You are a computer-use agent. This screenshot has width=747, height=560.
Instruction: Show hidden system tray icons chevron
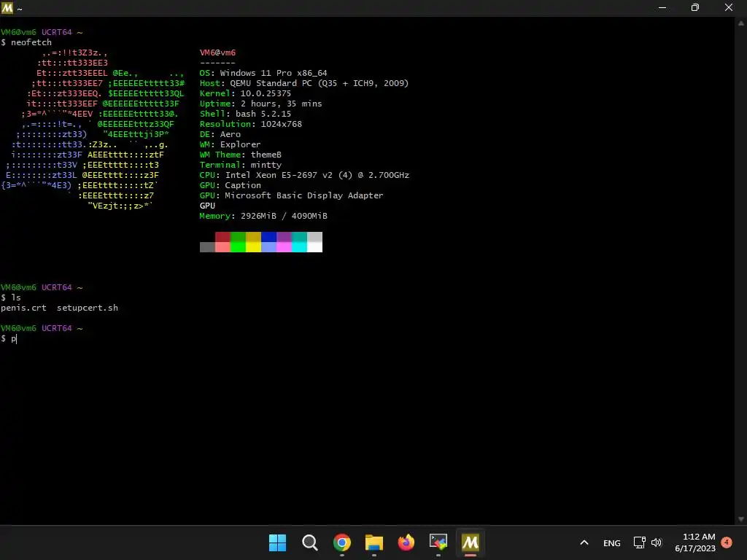584,542
